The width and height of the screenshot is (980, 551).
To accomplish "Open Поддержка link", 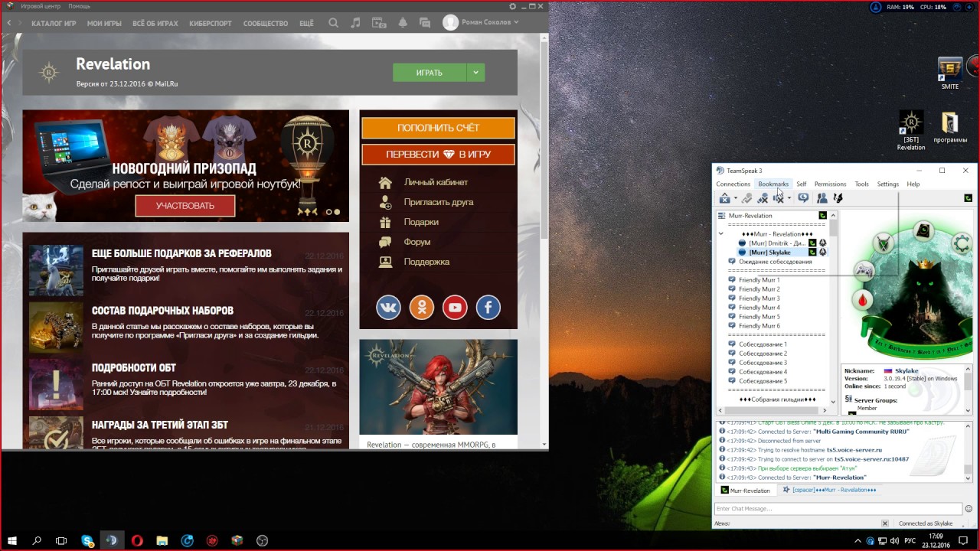I will point(426,262).
